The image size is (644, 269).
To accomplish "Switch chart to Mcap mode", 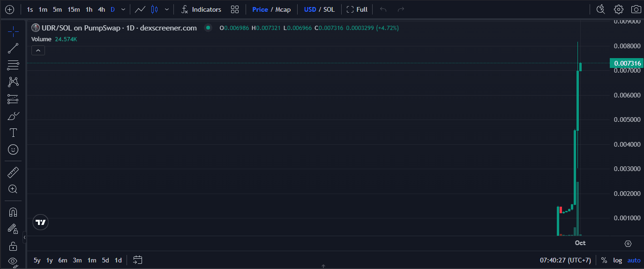I will click(283, 9).
